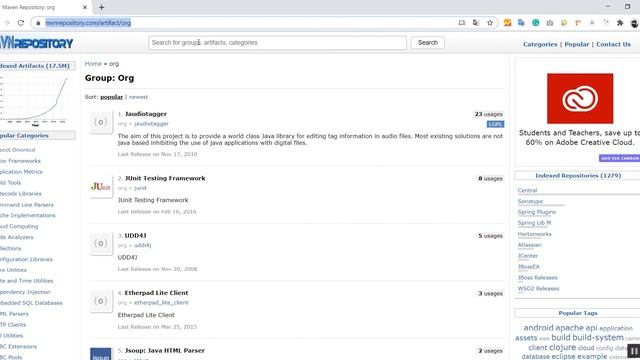Open the Spring Plugins repository link

point(537,212)
